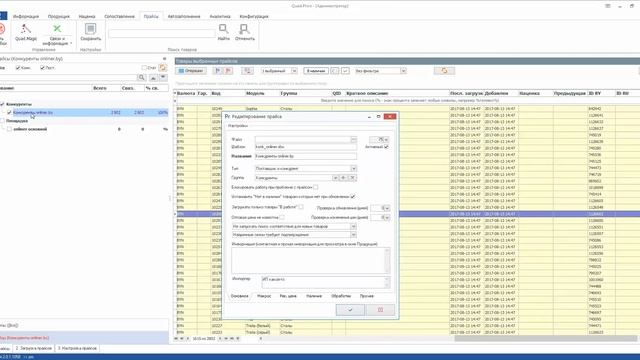The width and height of the screenshot is (640, 360).
Task: Toggle load only 'В работе' products checkbox
Action: 301,207
